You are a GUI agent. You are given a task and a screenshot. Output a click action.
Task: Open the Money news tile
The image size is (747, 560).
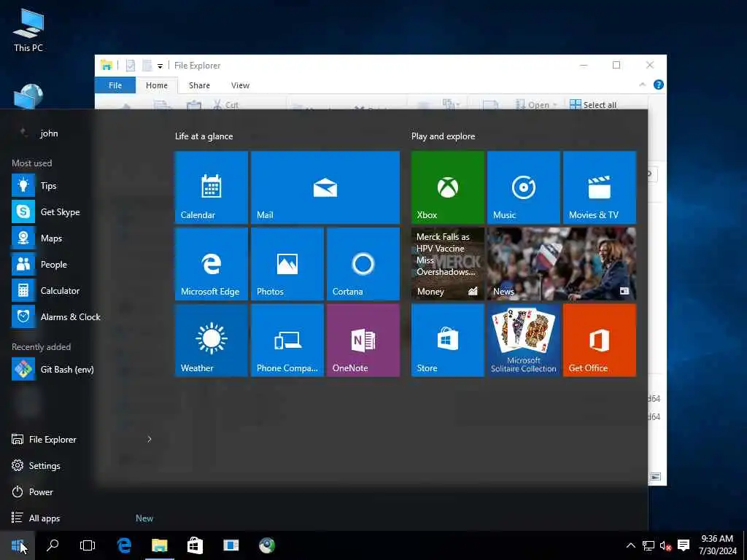coord(447,264)
